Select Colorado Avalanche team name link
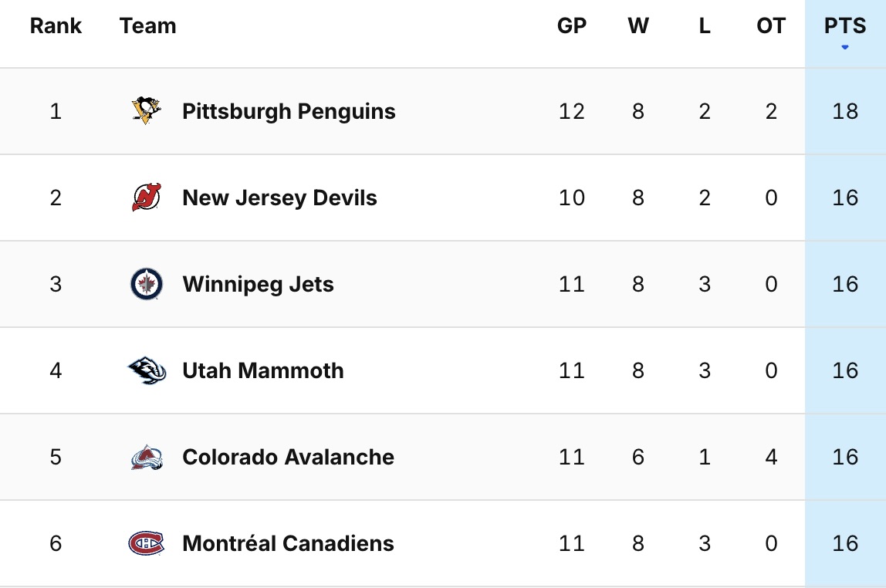 tap(288, 457)
